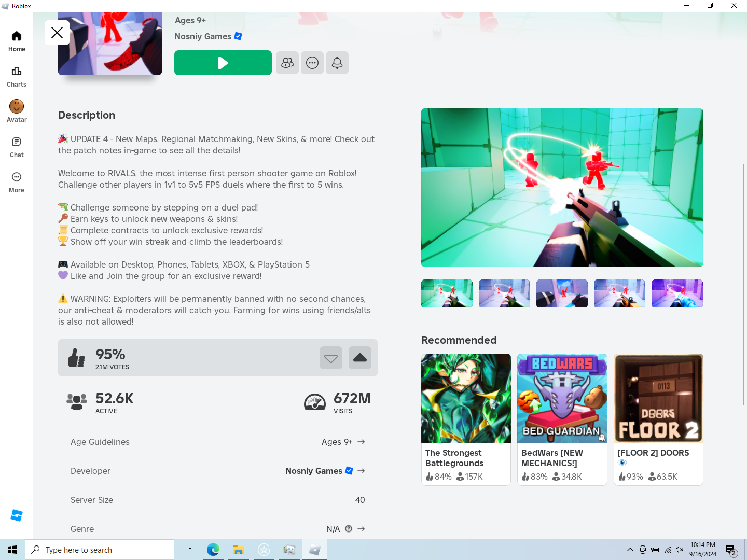The image size is (747, 560).
Task: Go to Home in sidebar
Action: tap(17, 41)
